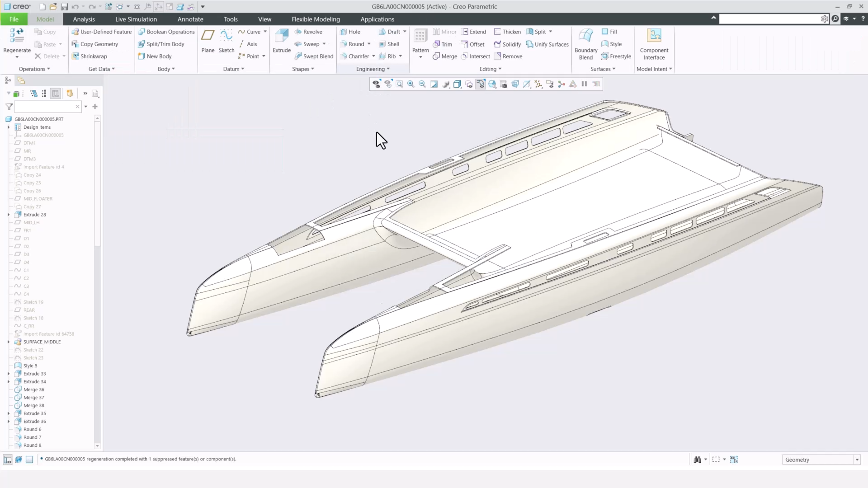Click the Zoom In icon
The width and height of the screenshot is (868, 488).
pos(410,84)
